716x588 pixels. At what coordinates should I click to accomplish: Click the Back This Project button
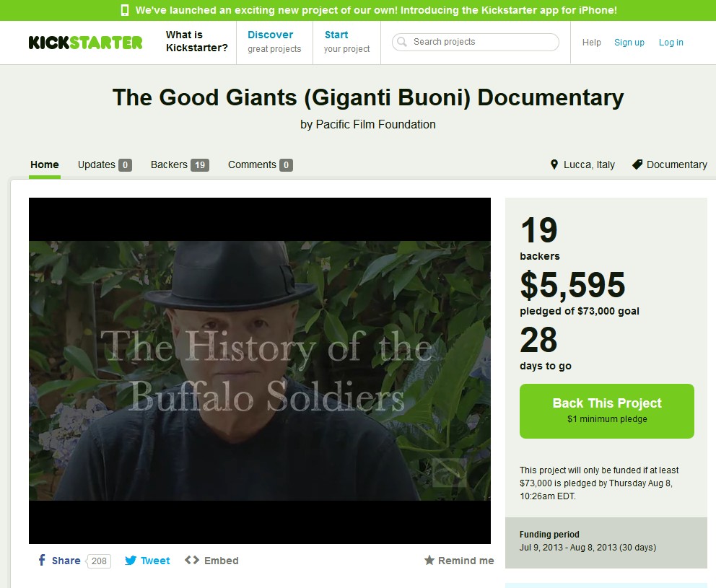607,411
